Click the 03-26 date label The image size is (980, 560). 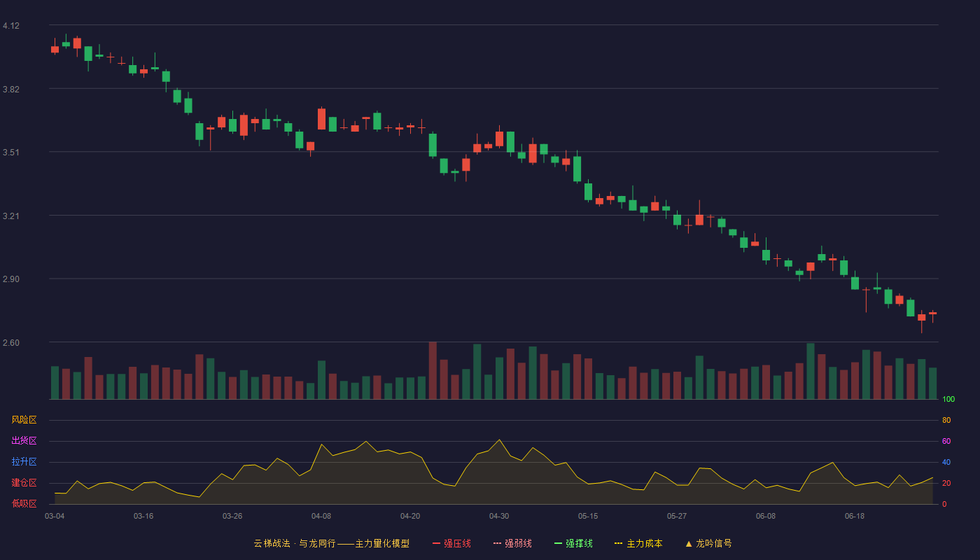(232, 516)
